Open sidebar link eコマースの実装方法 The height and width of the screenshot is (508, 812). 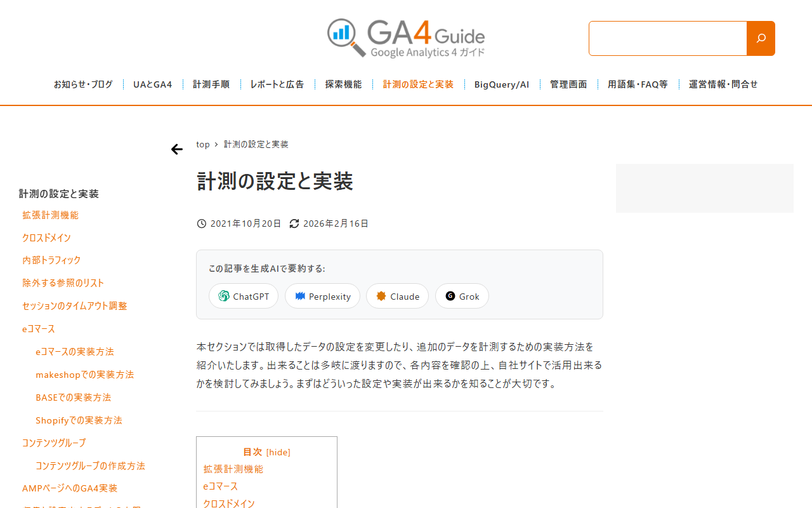75,352
